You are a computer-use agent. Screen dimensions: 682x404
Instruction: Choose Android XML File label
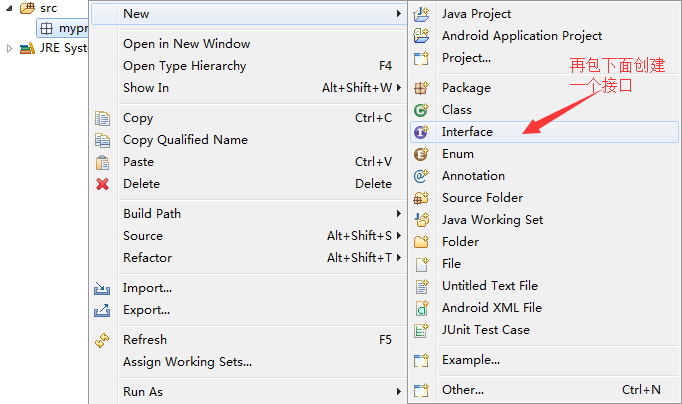coord(492,308)
